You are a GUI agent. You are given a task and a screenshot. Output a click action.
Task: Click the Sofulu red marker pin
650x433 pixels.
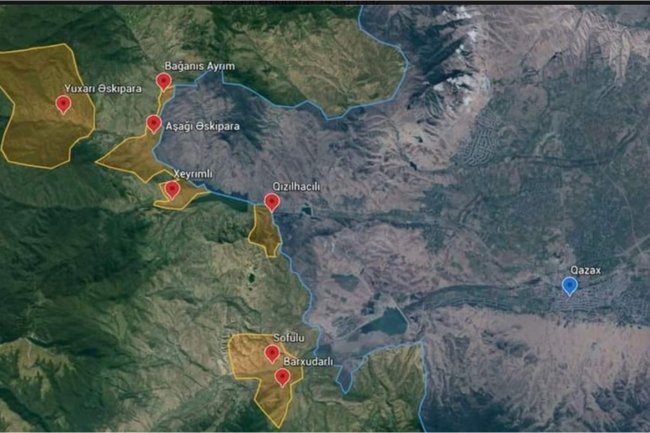272,354
